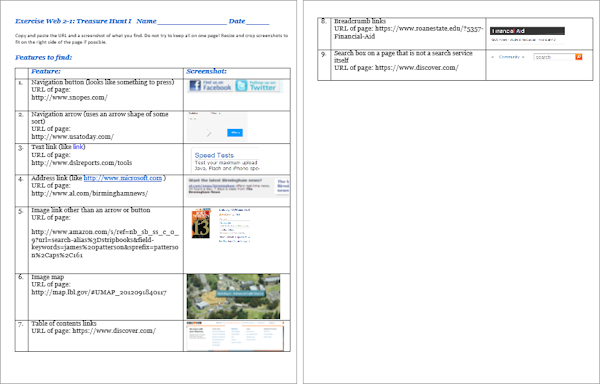Click the http://www.al.com/birminghamnews/ URL text
This screenshot has height=384, width=600.
click(x=90, y=194)
